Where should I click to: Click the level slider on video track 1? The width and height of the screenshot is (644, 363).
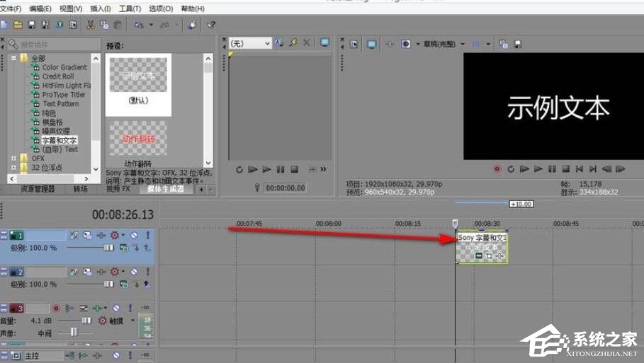point(108,248)
